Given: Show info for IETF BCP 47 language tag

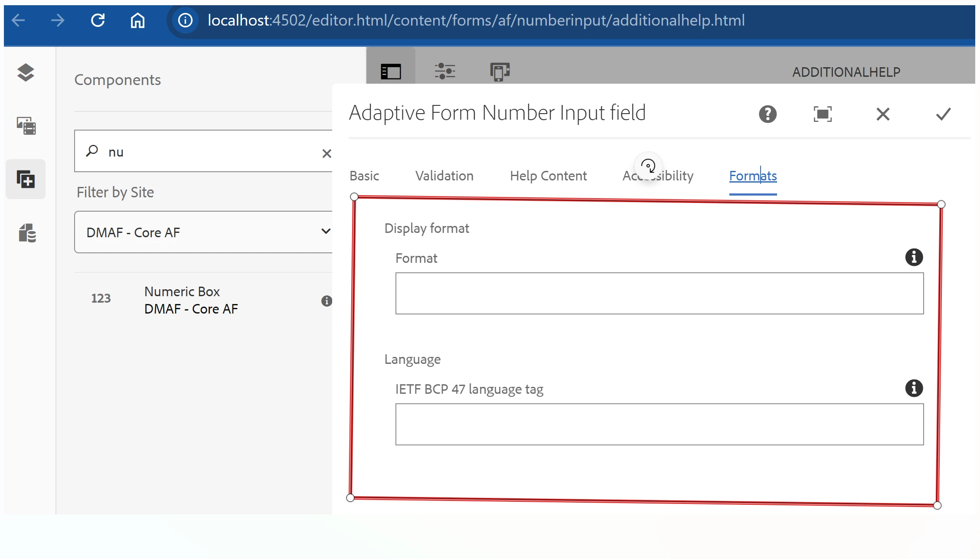Looking at the screenshot, I should (x=914, y=388).
